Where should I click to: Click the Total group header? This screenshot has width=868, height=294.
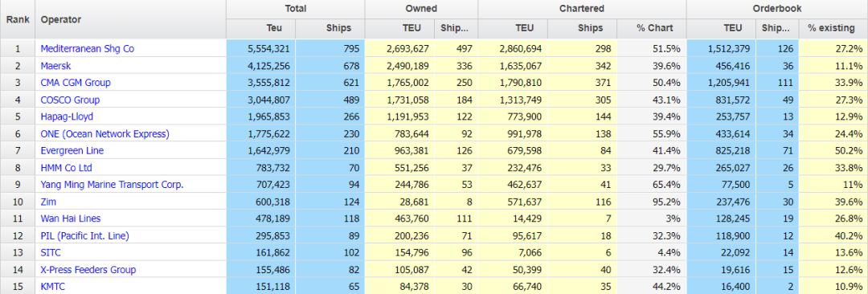[296, 10]
